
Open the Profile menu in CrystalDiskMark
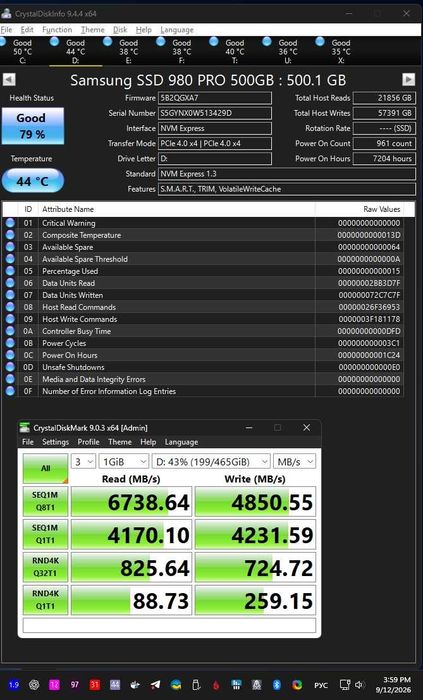[88, 442]
